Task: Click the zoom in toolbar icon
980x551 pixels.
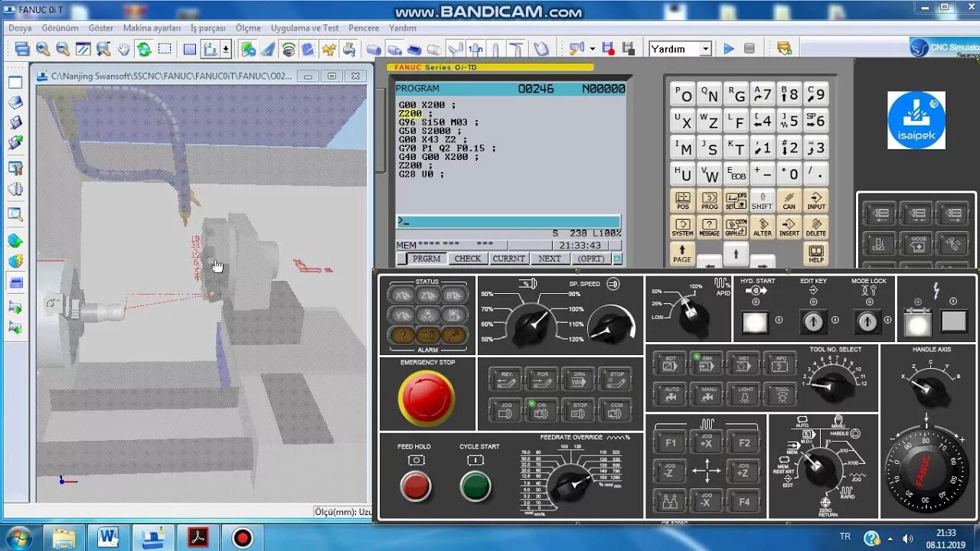Action: tap(43, 49)
